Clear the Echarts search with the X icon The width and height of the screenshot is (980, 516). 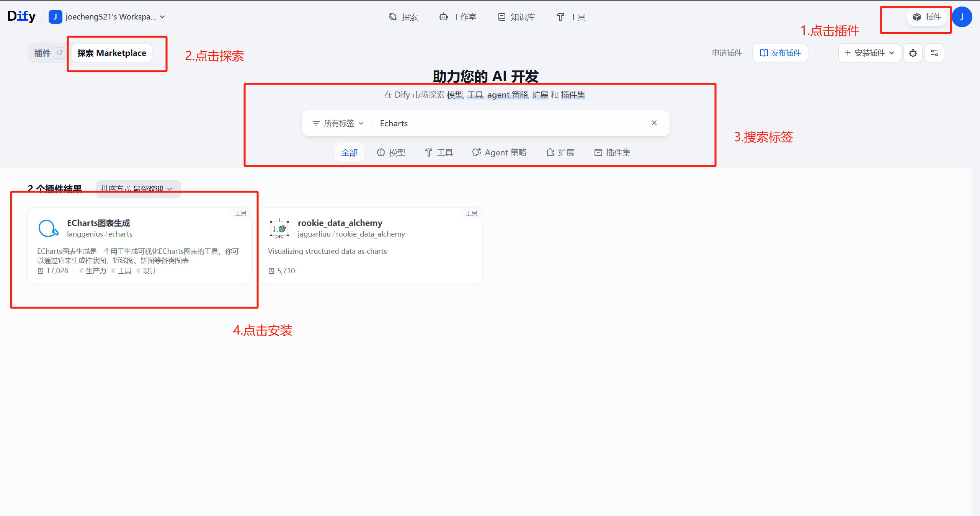pos(654,123)
